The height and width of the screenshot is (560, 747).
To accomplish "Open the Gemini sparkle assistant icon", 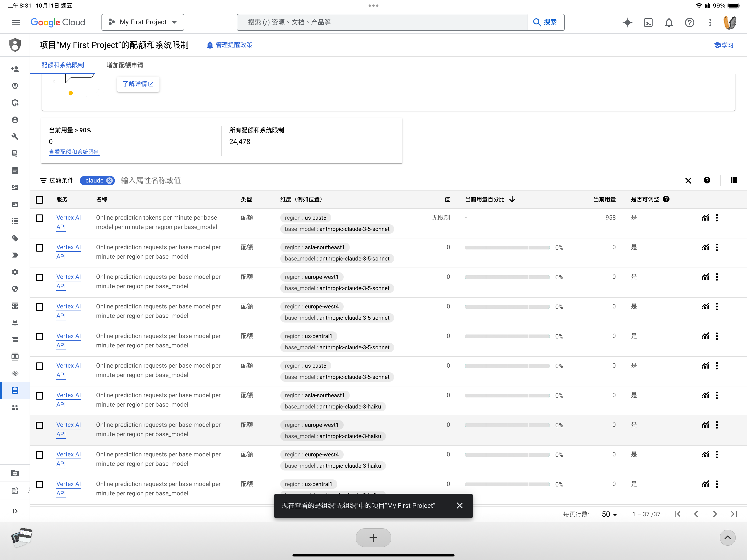I will (627, 23).
